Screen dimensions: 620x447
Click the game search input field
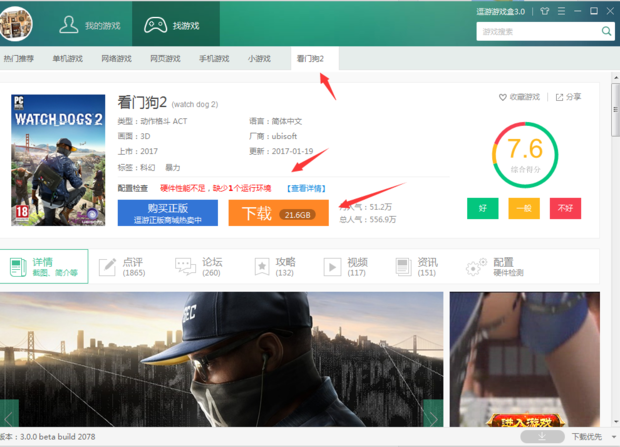tap(538, 31)
